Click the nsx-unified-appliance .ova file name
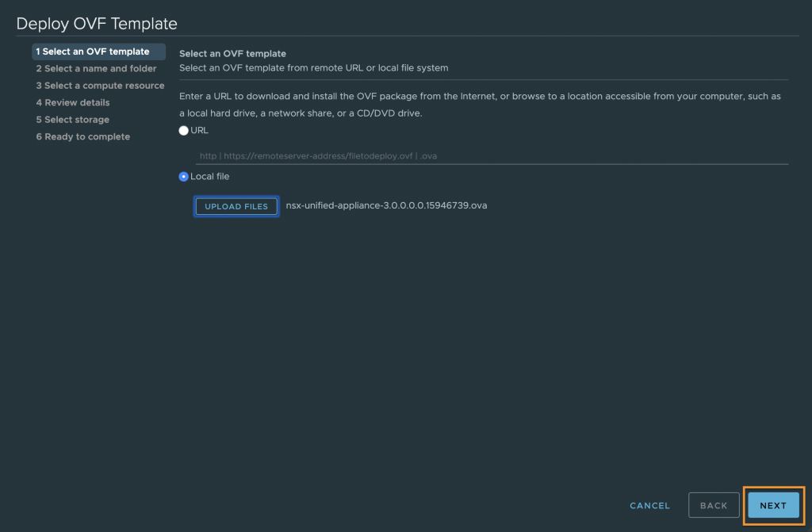This screenshot has height=532, width=812. (386, 205)
